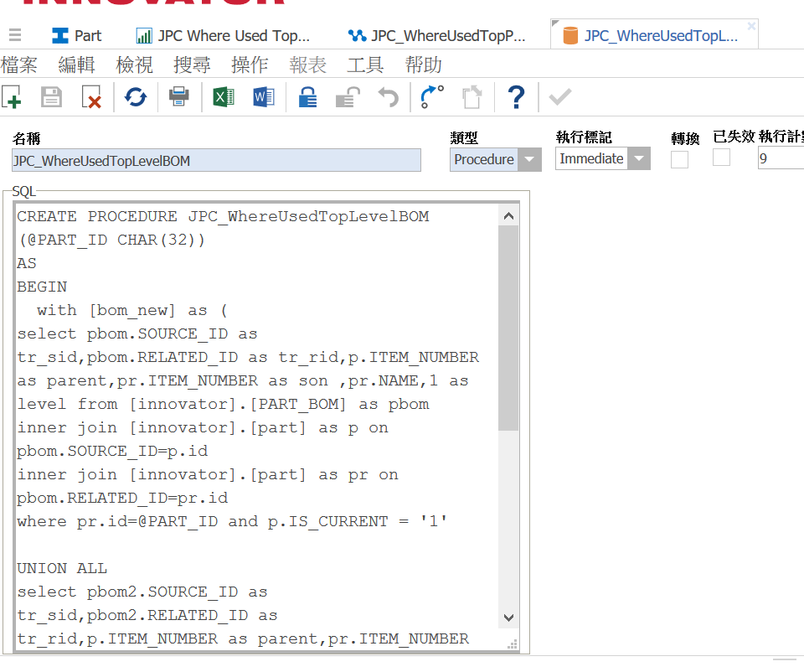Click the SQL scrollbar down arrow

pyautogui.click(x=508, y=618)
